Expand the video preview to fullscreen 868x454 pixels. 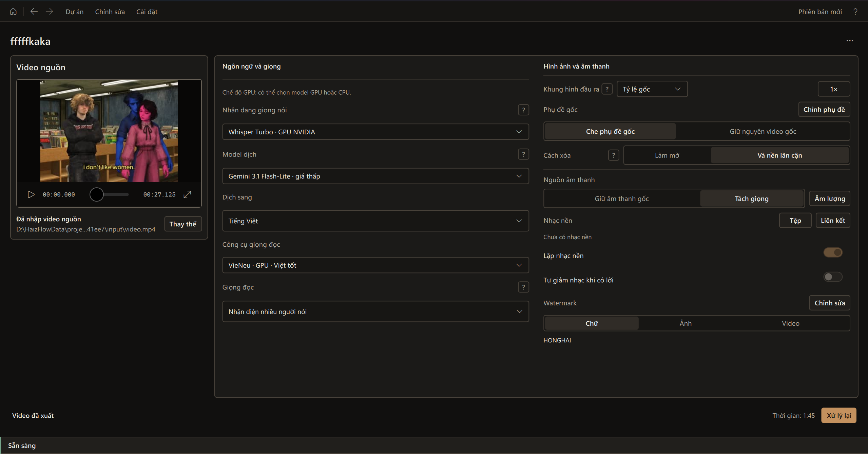[x=187, y=194]
